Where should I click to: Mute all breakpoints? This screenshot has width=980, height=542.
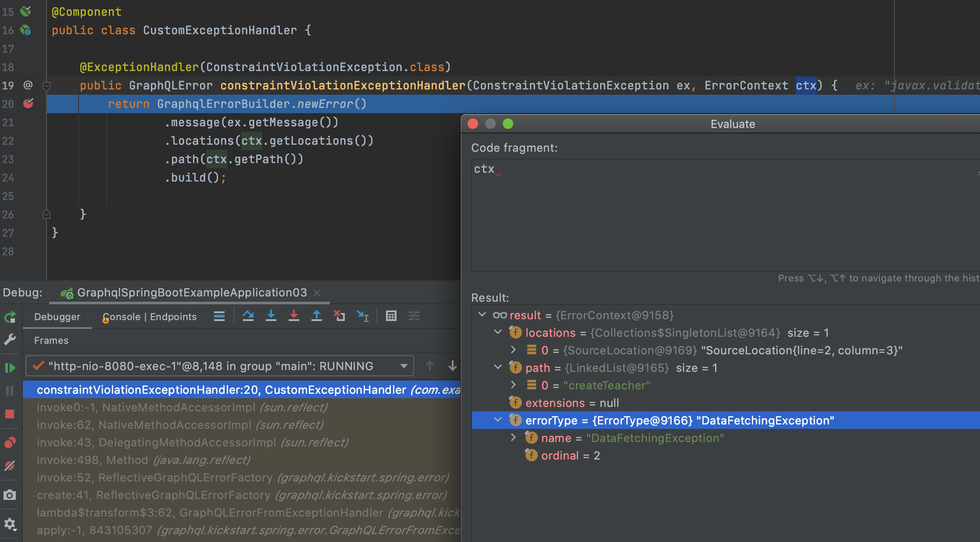tap(10, 466)
